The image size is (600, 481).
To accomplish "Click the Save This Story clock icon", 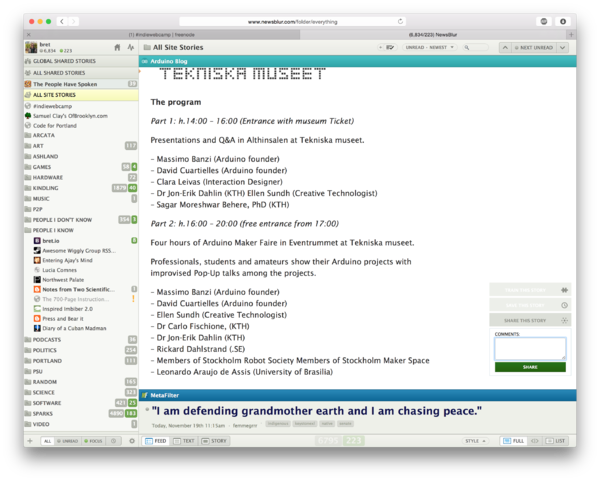I will (564, 305).
